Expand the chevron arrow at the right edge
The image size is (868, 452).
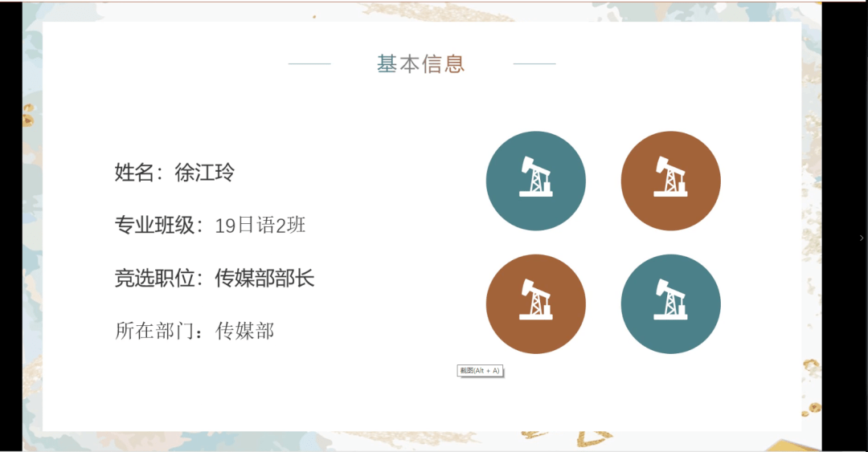[862, 238]
